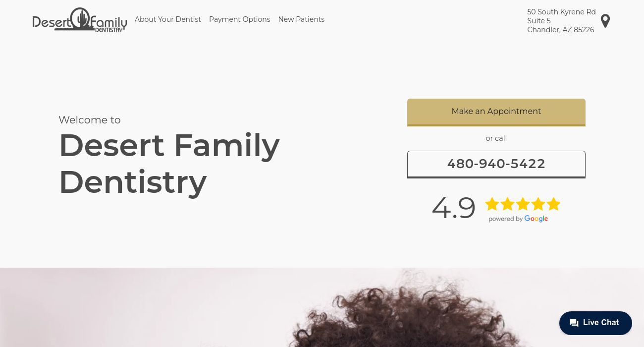Open the Payment Options menu
Screen dimensions: 644x347
239,19
